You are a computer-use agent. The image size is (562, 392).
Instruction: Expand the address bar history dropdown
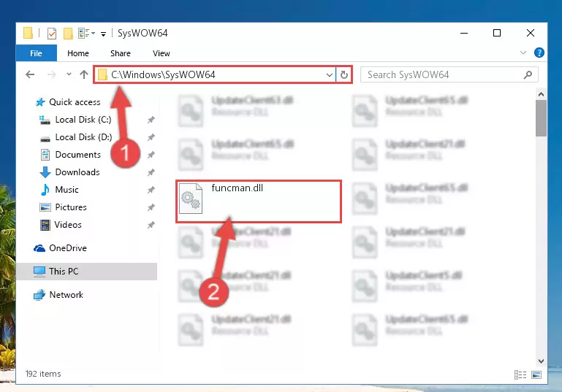click(329, 74)
